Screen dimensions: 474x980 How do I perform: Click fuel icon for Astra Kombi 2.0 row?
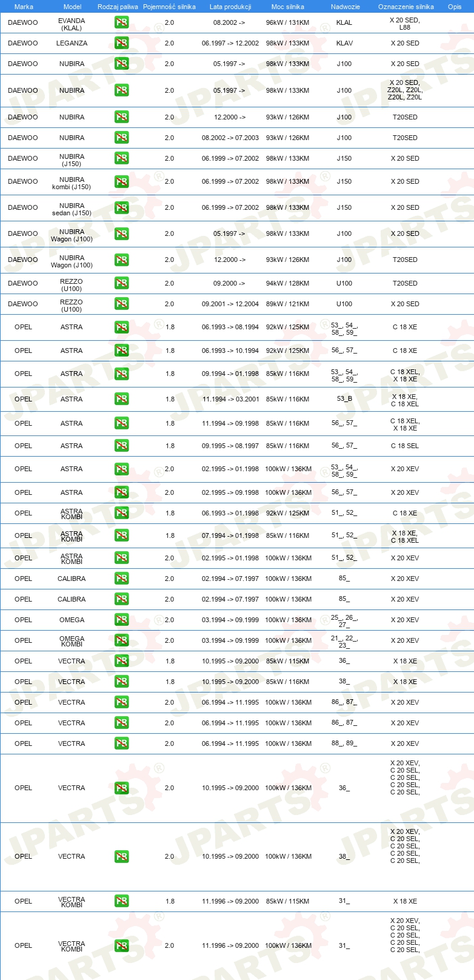point(121,558)
